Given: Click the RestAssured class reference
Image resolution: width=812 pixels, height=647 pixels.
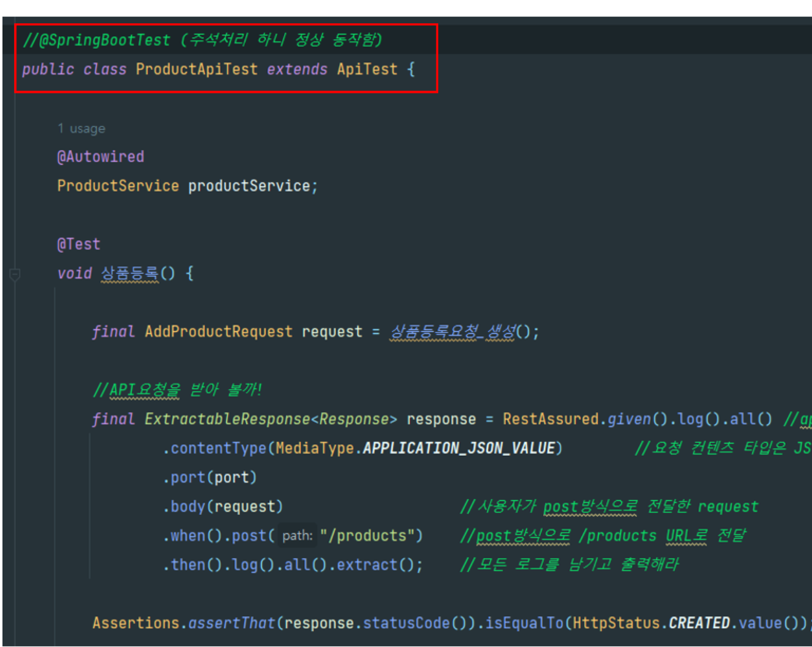Looking at the screenshot, I should 551,419.
